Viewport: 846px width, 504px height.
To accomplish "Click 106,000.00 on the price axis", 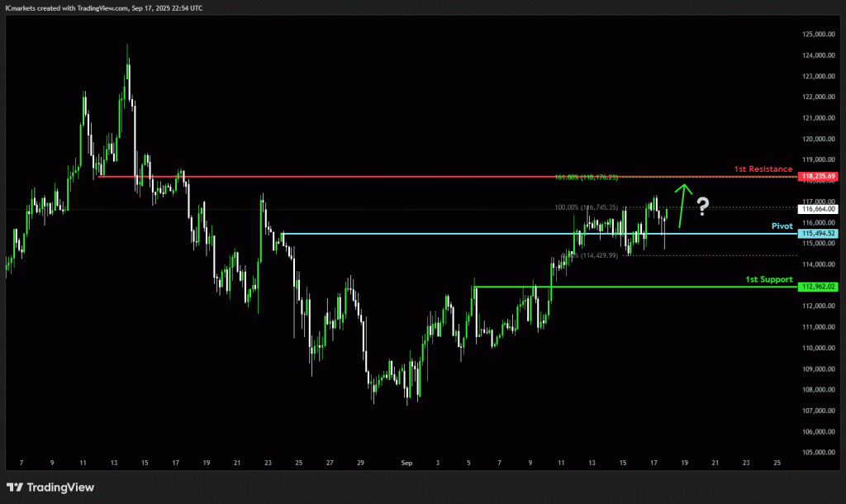I will tap(819, 431).
